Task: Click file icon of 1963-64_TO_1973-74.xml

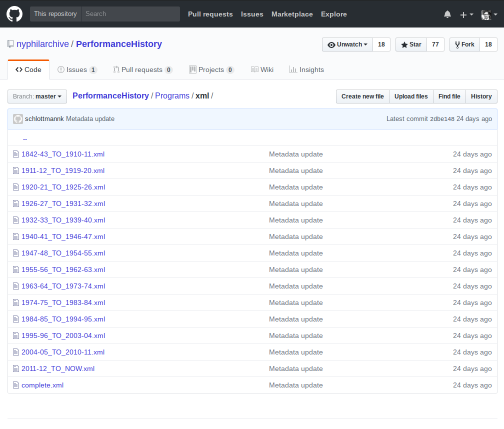Action: pos(16,286)
